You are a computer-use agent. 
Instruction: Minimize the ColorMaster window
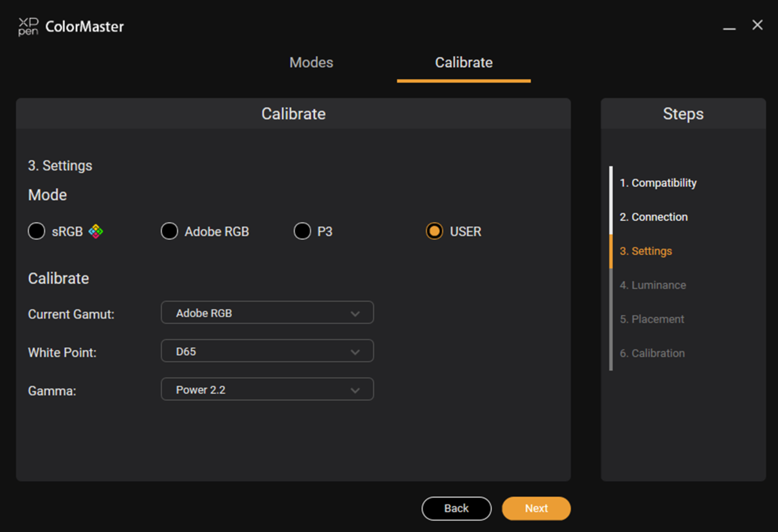tap(729, 28)
